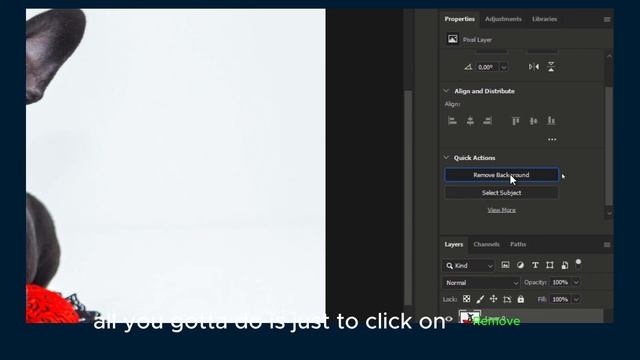The height and width of the screenshot is (360, 640).
Task: Flip the layer horizontally
Action: click(x=534, y=67)
